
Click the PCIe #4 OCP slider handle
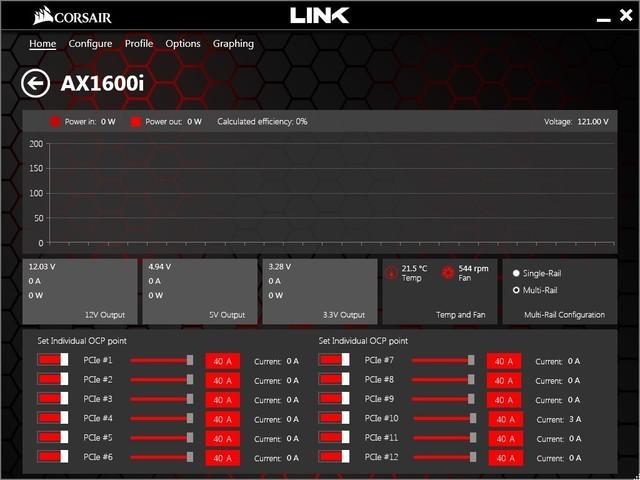point(190,418)
